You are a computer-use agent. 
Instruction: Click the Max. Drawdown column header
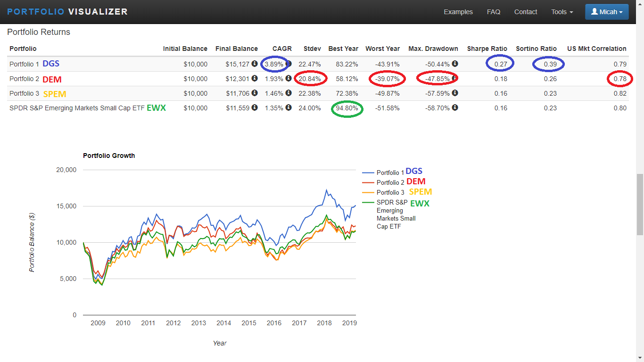(433, 49)
